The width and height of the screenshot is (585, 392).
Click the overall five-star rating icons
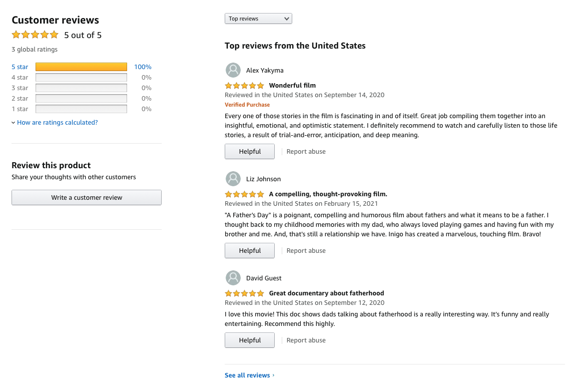click(x=35, y=35)
